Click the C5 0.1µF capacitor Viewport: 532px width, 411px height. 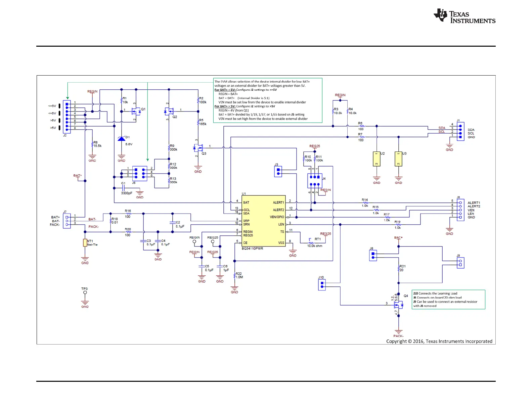[202, 266]
